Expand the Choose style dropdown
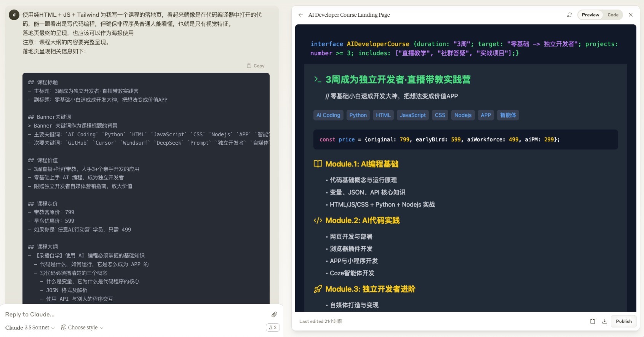 (82, 327)
